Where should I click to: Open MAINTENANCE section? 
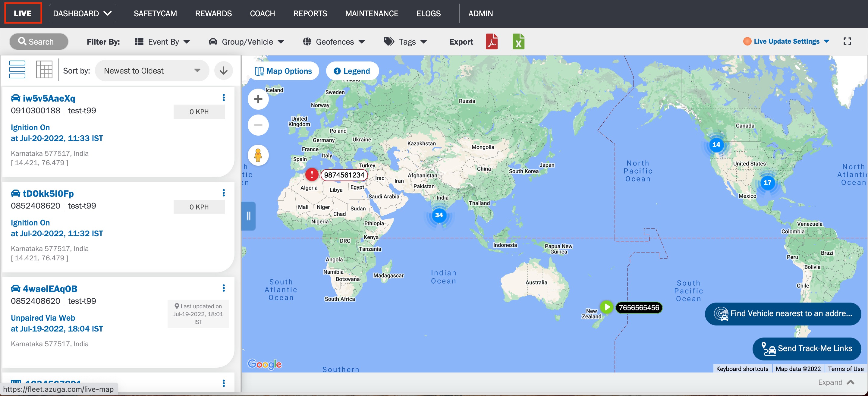click(x=372, y=14)
